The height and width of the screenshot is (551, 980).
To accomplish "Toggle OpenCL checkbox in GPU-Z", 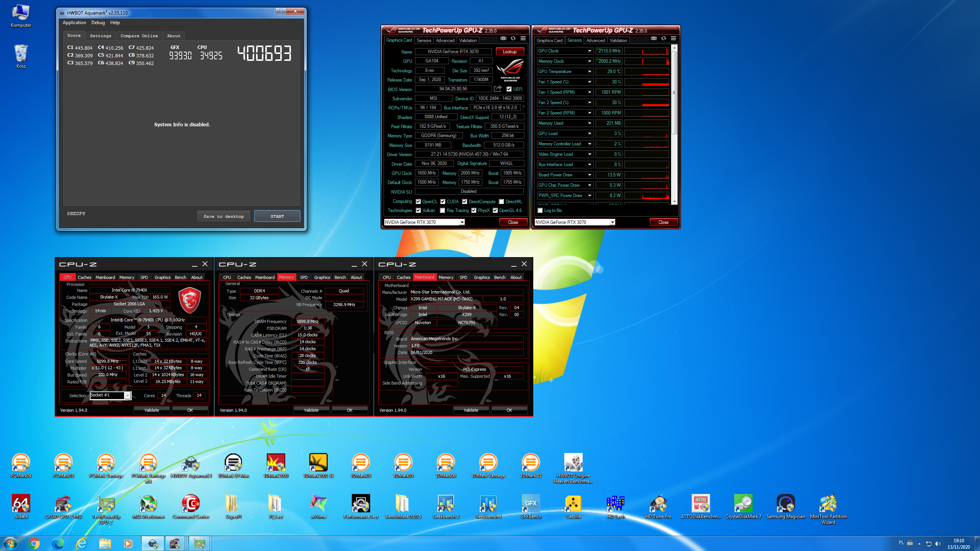I will 418,202.
